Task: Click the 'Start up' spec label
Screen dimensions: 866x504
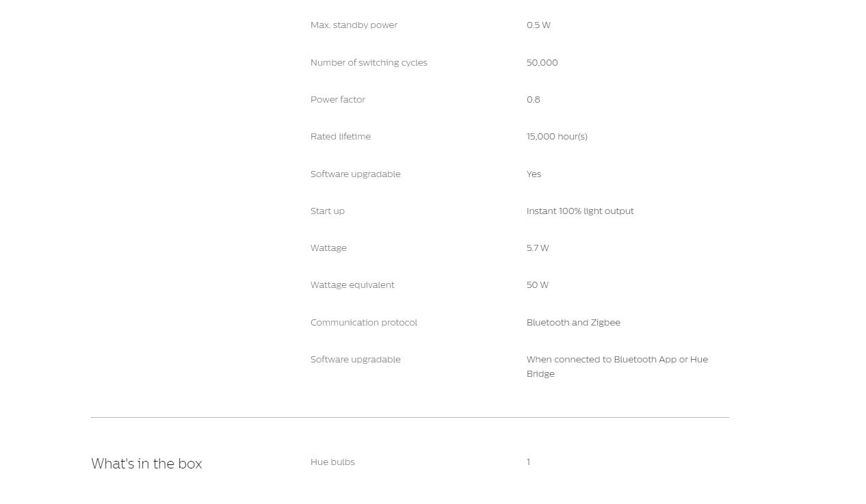Action: tap(328, 211)
